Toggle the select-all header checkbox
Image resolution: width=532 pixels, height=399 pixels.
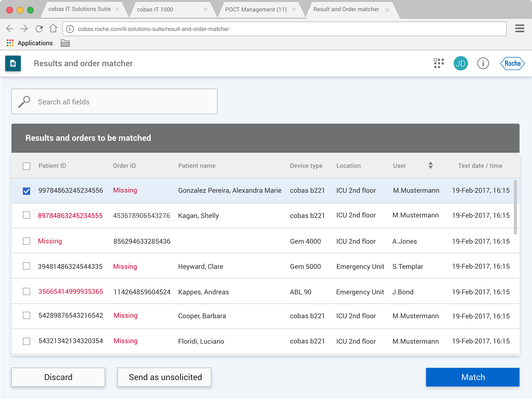pos(26,166)
